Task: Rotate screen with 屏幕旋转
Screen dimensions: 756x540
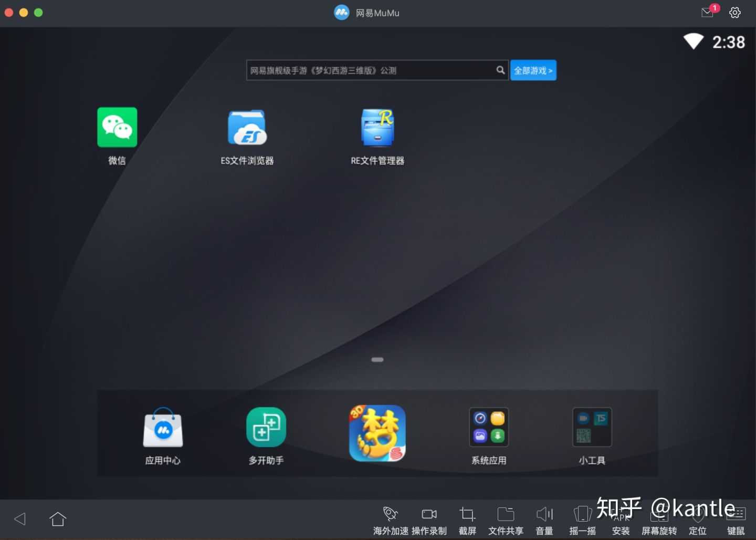Action: [x=659, y=521]
